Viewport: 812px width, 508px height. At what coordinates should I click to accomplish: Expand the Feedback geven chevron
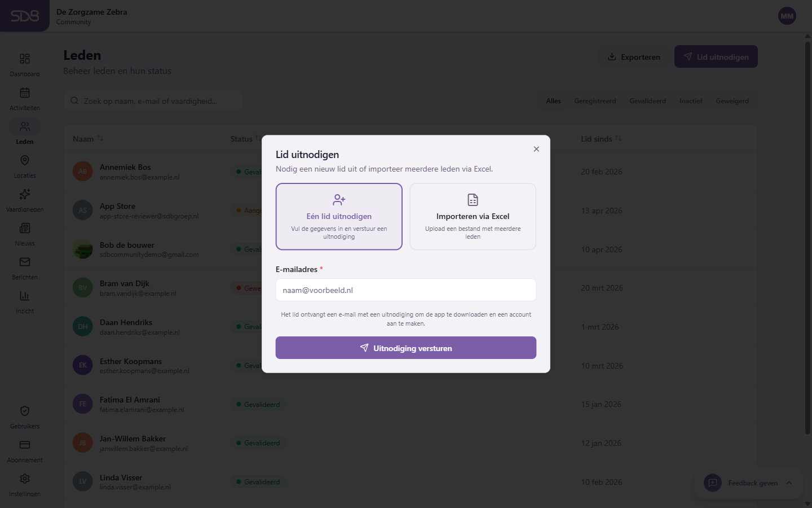coord(789,483)
